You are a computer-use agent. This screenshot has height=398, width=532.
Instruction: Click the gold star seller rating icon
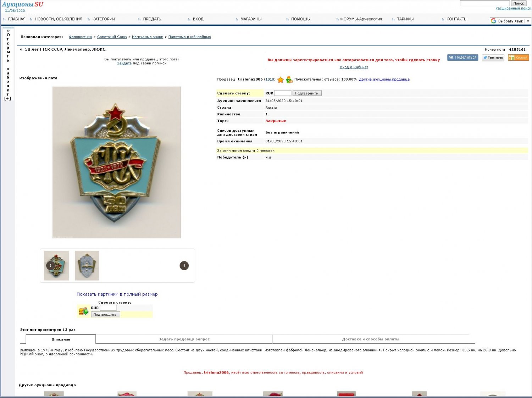point(281,80)
